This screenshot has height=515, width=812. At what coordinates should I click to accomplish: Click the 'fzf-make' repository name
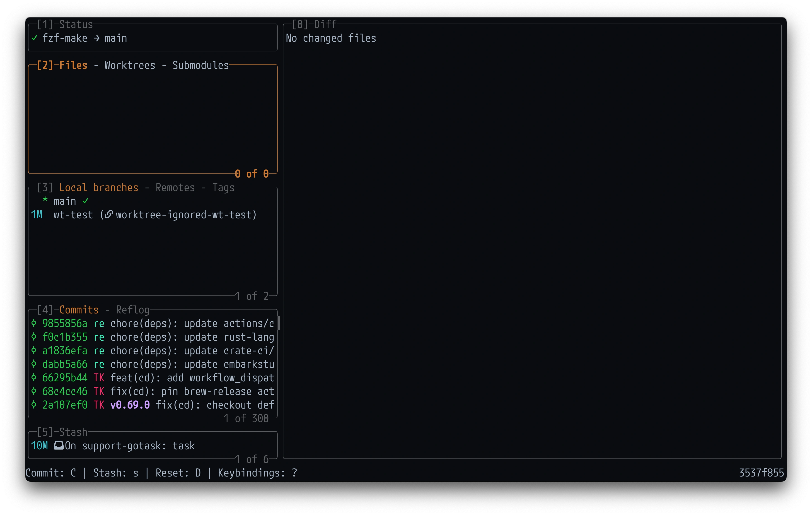pos(65,38)
